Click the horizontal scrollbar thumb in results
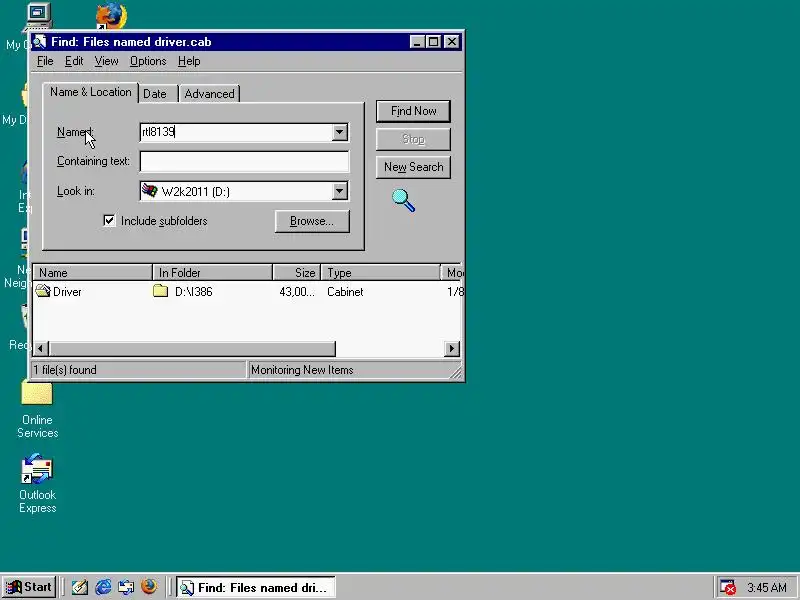Image resolution: width=800 pixels, height=600 pixels. [x=192, y=349]
